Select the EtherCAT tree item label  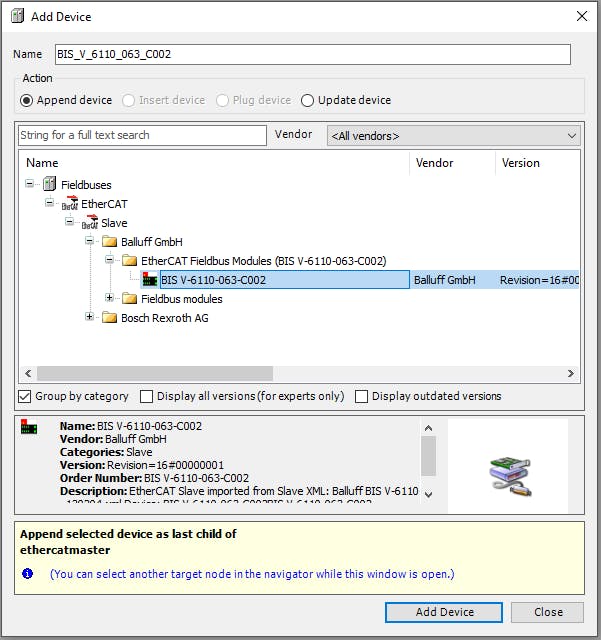[104, 204]
